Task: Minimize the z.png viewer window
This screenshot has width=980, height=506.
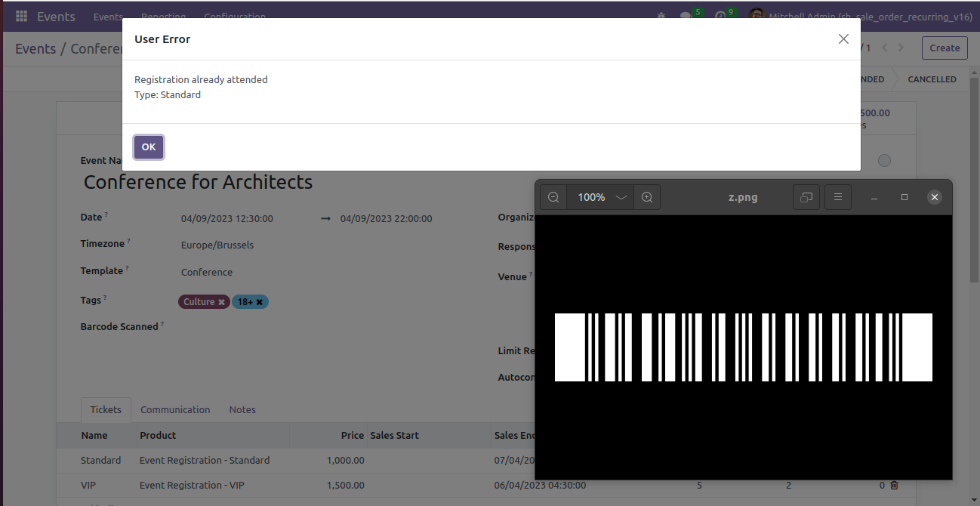Action: (x=874, y=197)
